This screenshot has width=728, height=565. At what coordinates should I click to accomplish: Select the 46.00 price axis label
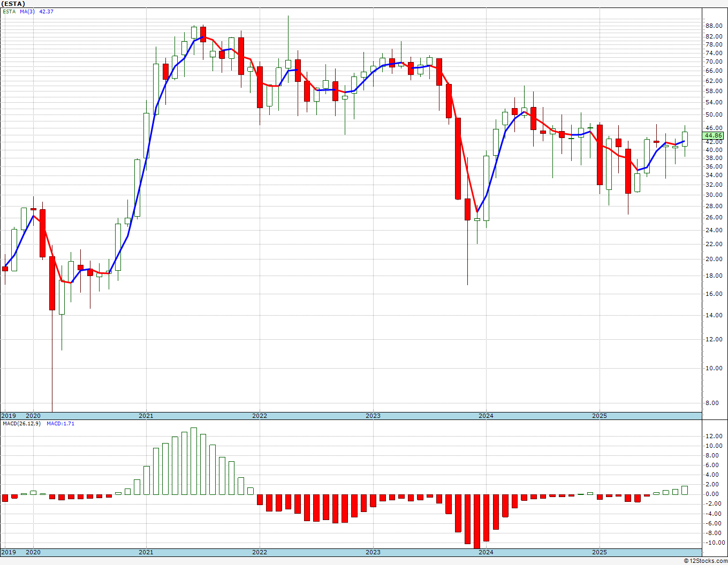[714, 128]
